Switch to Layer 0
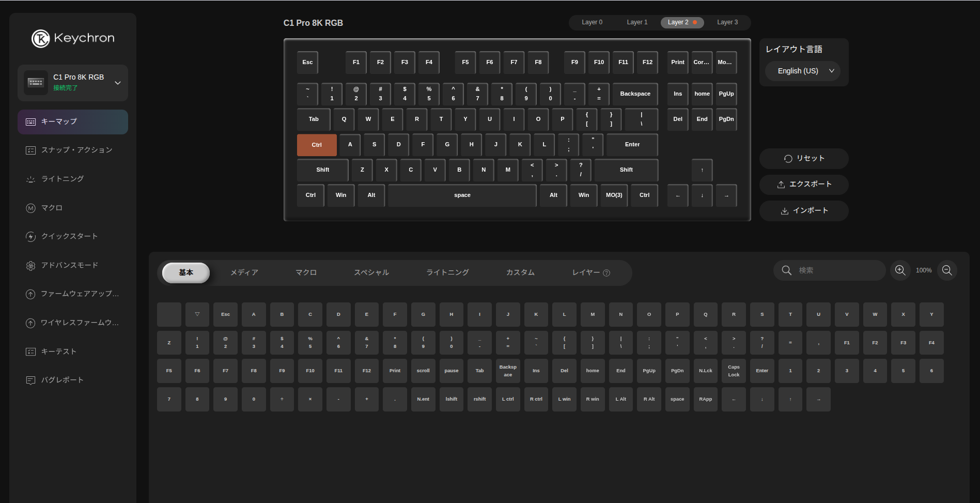The height and width of the screenshot is (503, 980). [592, 22]
